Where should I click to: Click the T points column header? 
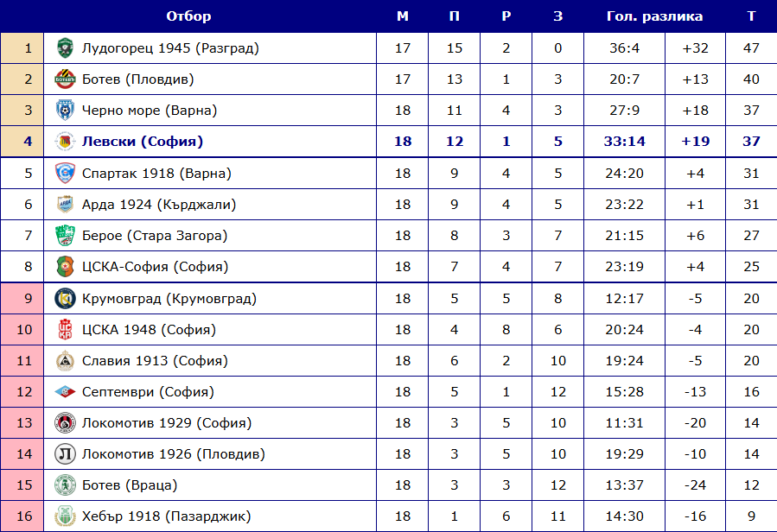[x=751, y=16]
